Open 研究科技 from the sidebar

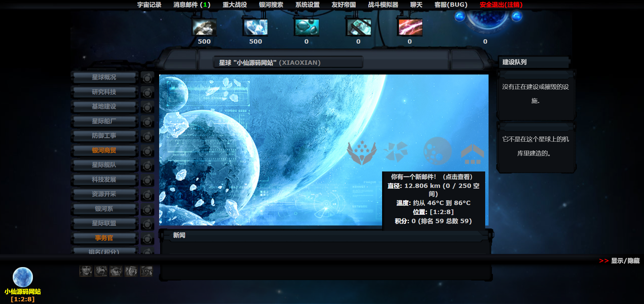[x=104, y=92]
